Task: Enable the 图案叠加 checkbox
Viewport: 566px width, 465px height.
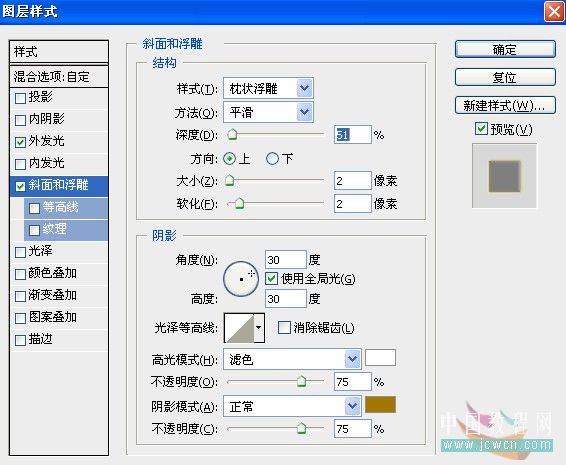Action: pyautogui.click(x=20, y=318)
